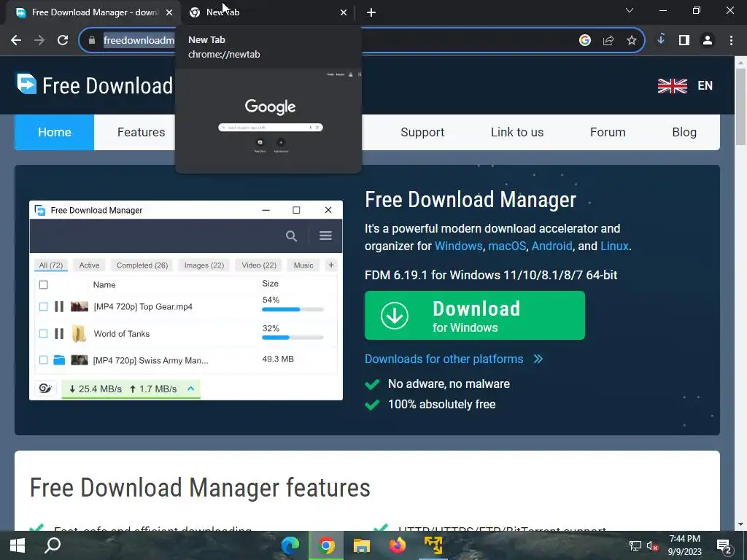Open Chrome's three-dot menu
The image size is (747, 560).
731,41
